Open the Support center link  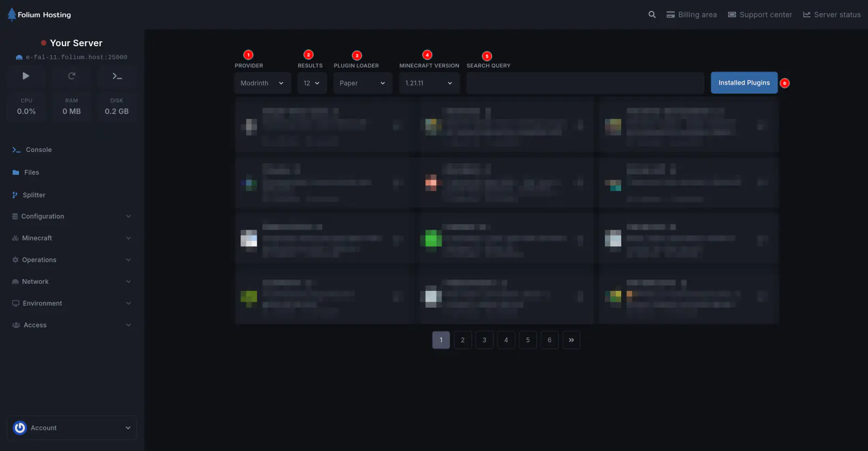[x=759, y=15]
